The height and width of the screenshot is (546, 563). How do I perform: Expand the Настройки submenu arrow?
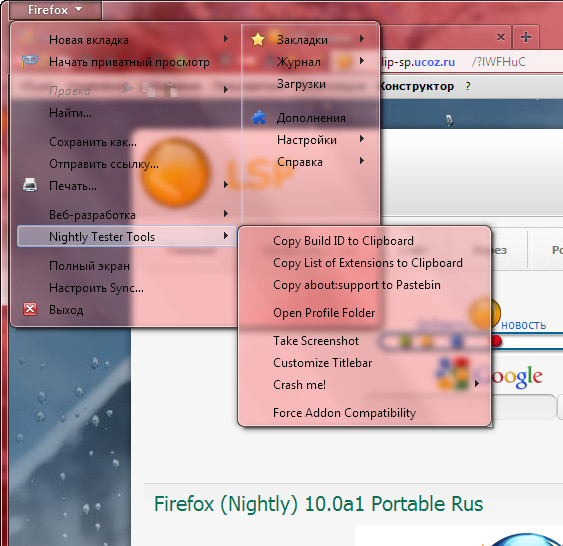[362, 139]
